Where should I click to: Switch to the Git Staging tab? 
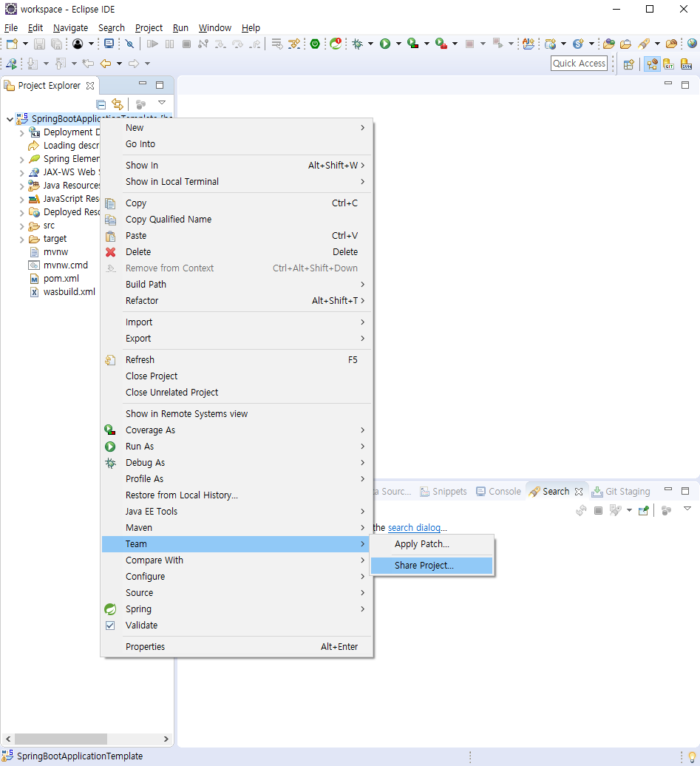pos(621,492)
